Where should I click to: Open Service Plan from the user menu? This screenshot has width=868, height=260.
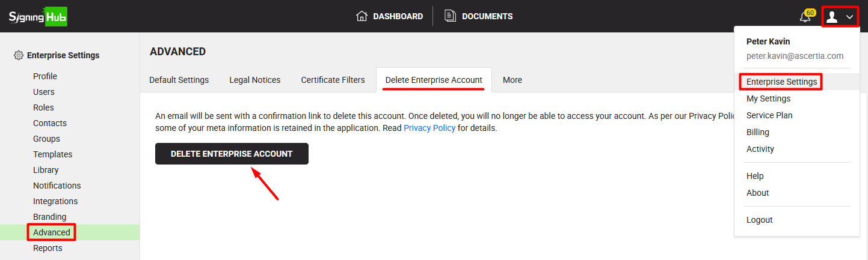[769, 115]
